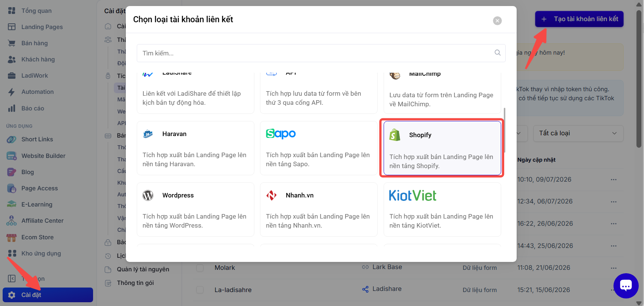This screenshot has width=644, height=306.
Task: Click the Ladishare type label
Action: [387, 289]
